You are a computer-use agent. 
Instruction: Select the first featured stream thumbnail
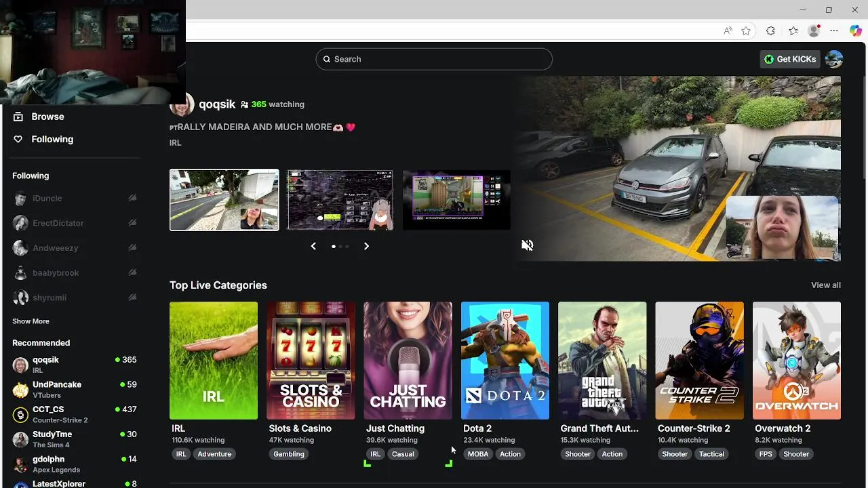tap(224, 200)
